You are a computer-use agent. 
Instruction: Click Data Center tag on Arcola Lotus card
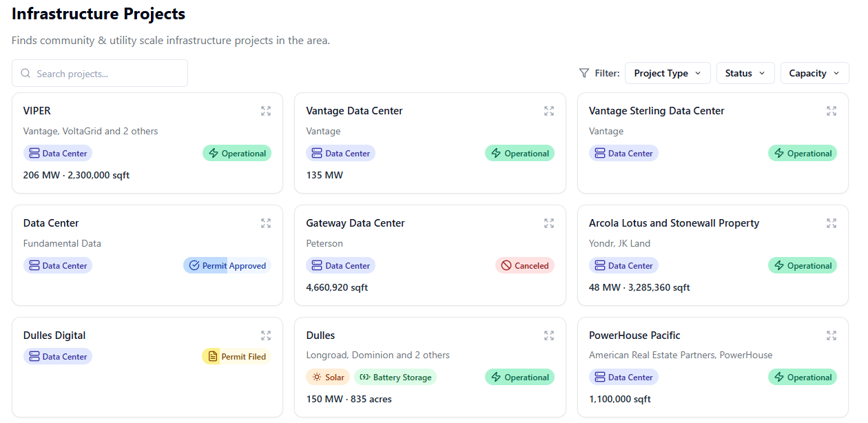pos(623,265)
